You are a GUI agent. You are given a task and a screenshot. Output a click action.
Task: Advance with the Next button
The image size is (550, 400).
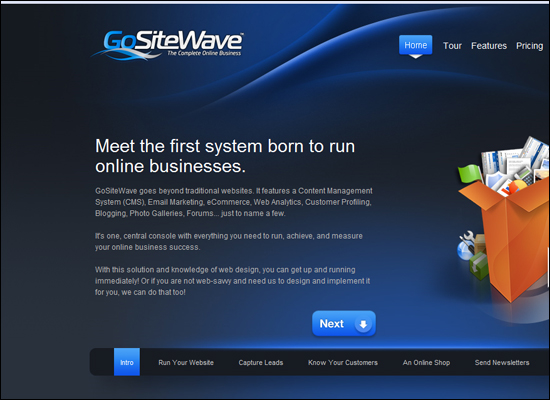[344, 324]
